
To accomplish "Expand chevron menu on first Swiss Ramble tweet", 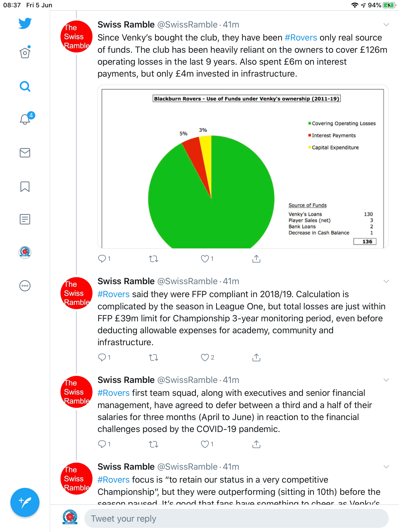I will click(386, 25).
